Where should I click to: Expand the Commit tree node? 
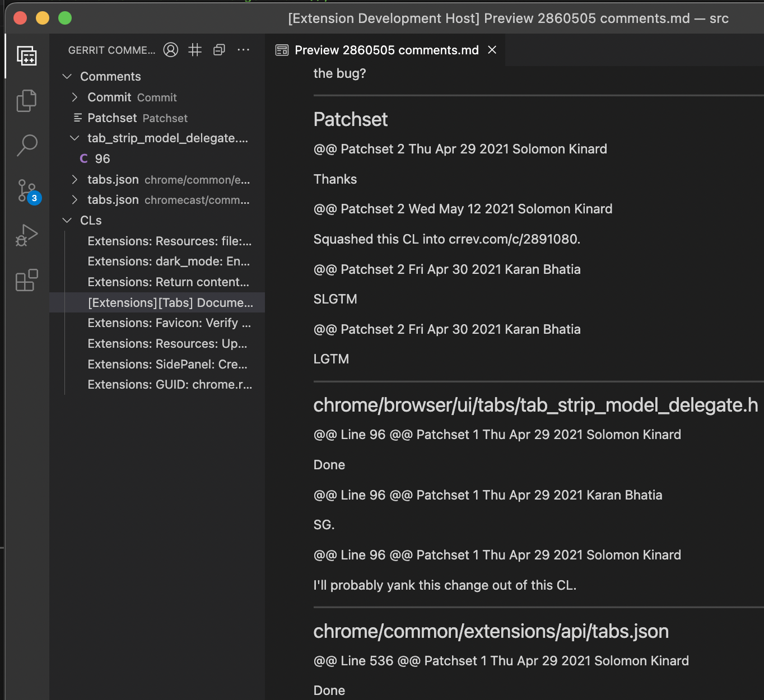point(75,97)
